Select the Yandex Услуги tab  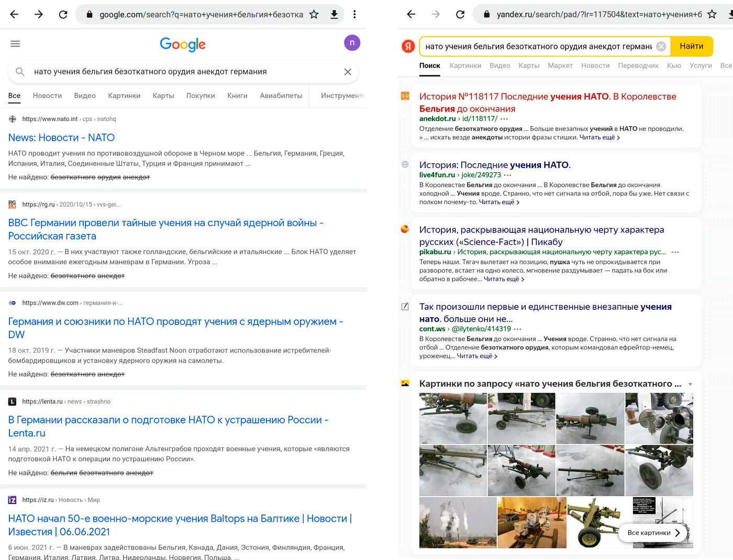(x=701, y=66)
